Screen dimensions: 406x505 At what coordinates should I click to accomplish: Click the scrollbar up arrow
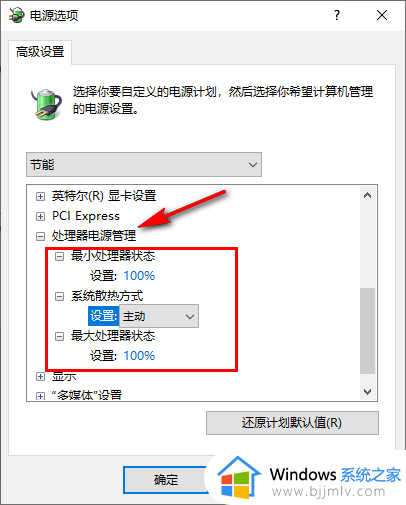pyautogui.click(x=368, y=195)
